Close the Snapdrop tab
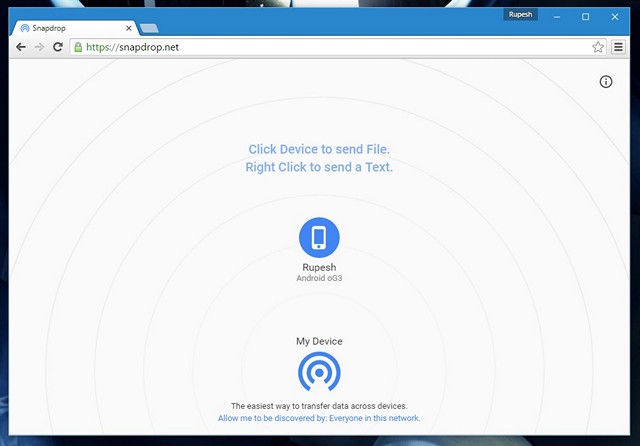 tap(129, 28)
